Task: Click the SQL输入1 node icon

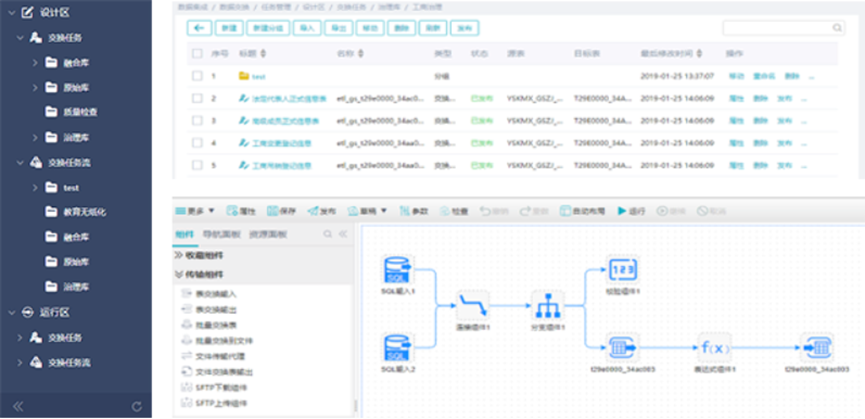Action: (x=398, y=270)
